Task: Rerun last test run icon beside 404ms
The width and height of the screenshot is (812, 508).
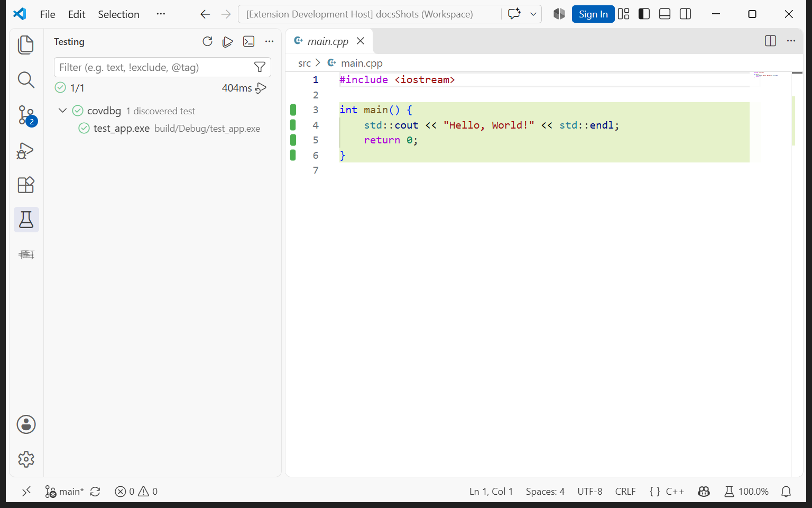Action: 261,88
